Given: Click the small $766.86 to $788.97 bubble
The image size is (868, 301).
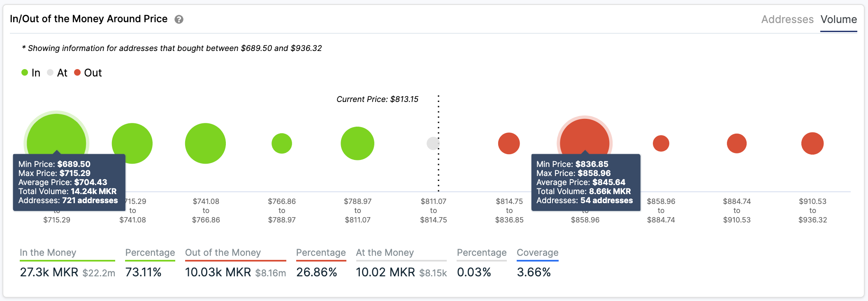Looking at the screenshot, I should (x=282, y=144).
